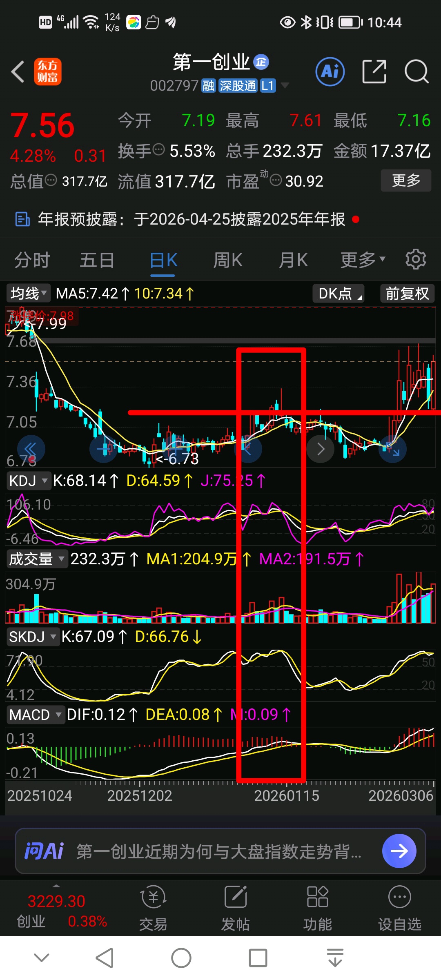
Task: Tap the Android pull-down menu icon
Action: coord(335,958)
